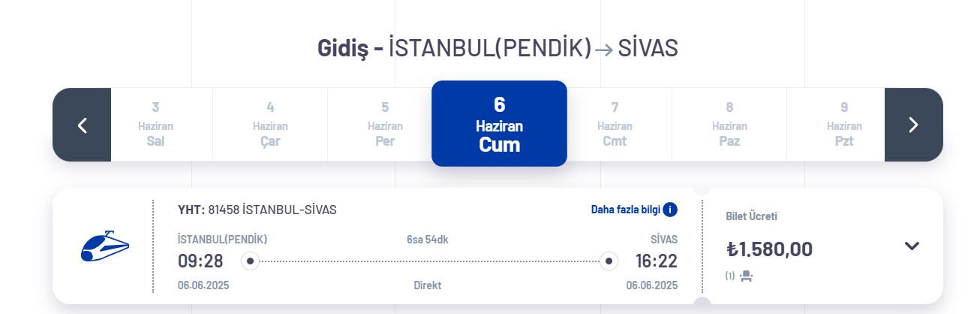This screenshot has width=980, height=314.
Task: Click the seat availability icon
Action: tap(746, 276)
